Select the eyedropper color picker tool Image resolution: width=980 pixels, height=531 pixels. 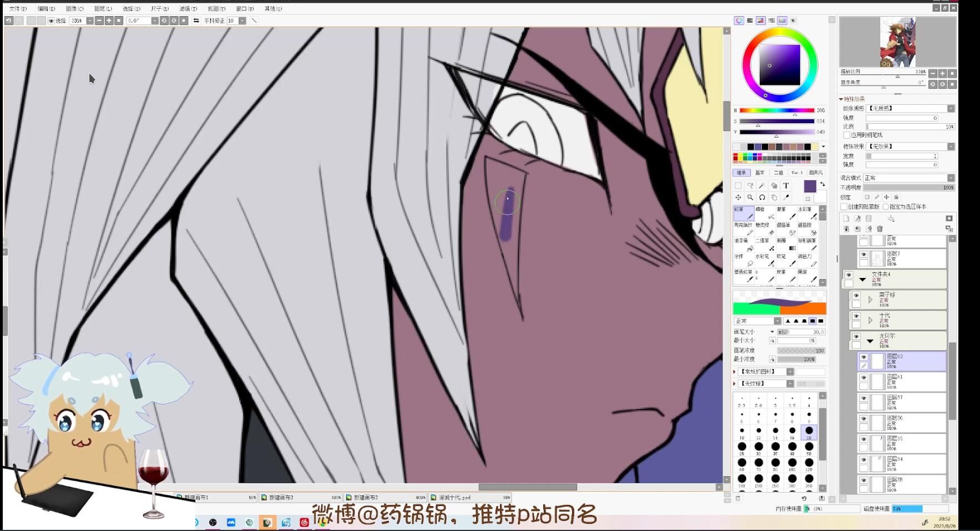[x=786, y=198]
